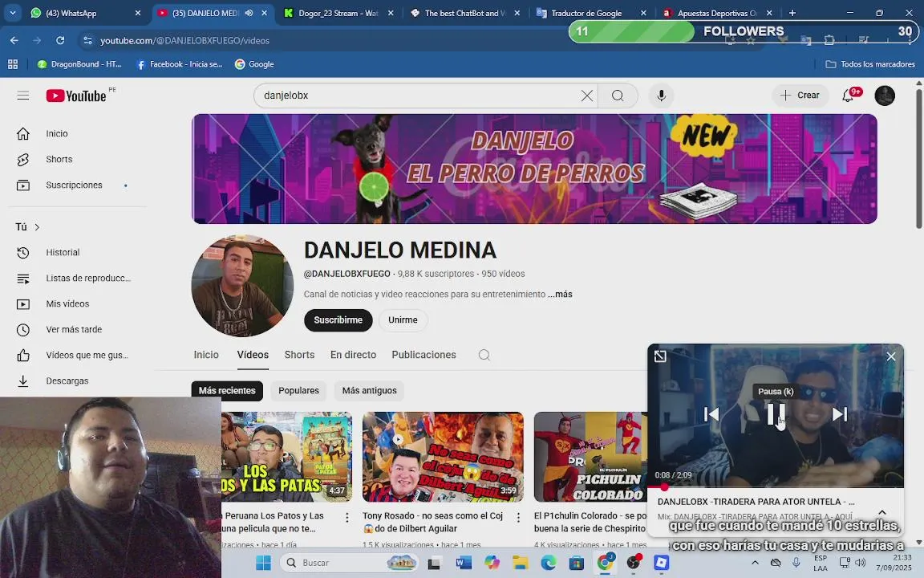Viewport: 924px width, 578px height.
Task: Click the channel profile picture
Action: click(242, 286)
